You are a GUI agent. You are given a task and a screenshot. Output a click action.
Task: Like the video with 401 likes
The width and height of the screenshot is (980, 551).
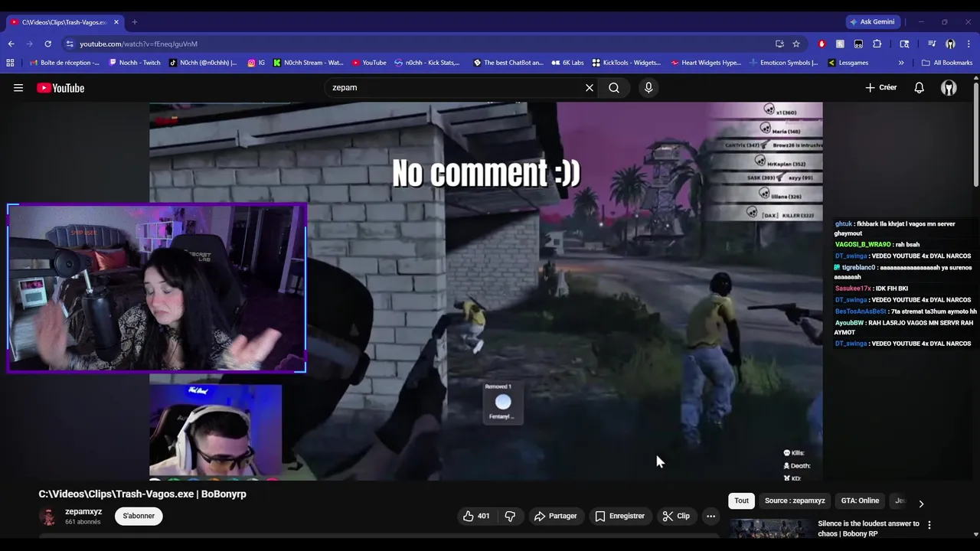pyautogui.click(x=475, y=516)
